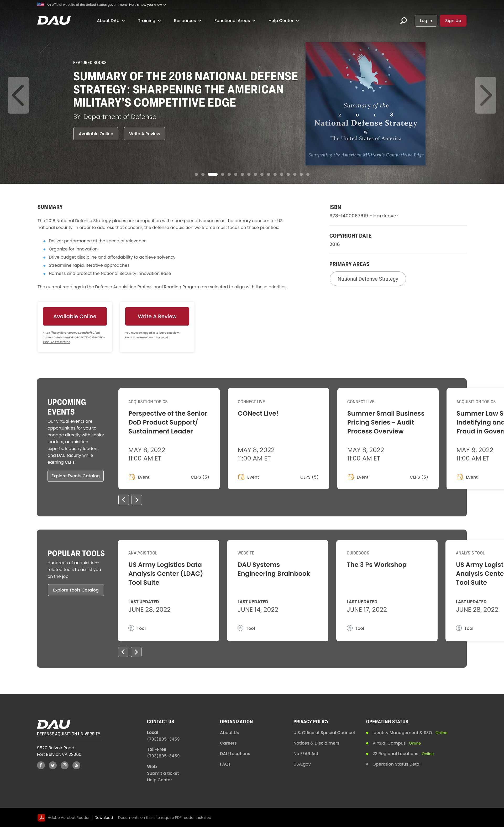The height and width of the screenshot is (827, 504).
Task: Click calendar Event icon on CONect Live! card
Action: 241,477
